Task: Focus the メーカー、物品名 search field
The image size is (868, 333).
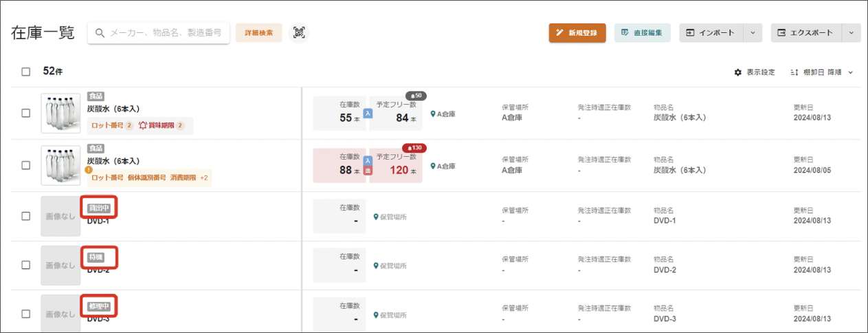Action: [x=159, y=33]
